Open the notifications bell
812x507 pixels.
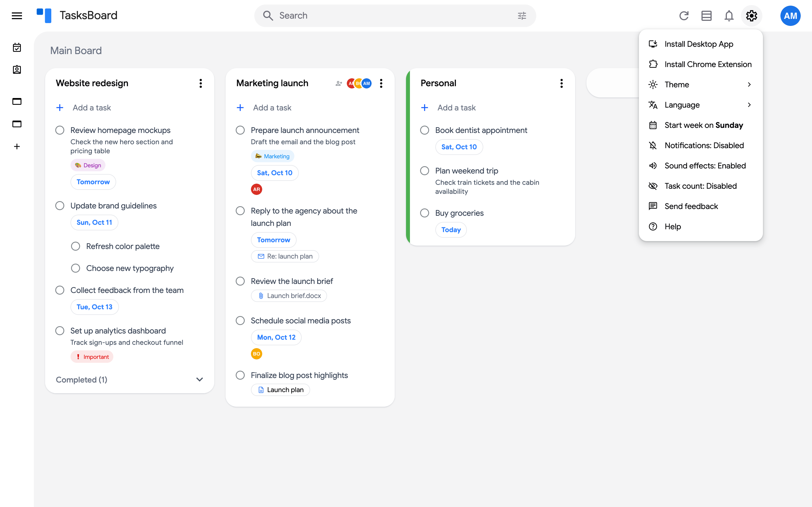coord(729,16)
